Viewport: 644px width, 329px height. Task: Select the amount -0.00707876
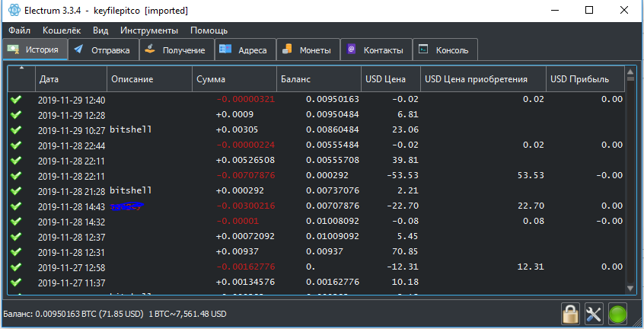tap(246, 175)
